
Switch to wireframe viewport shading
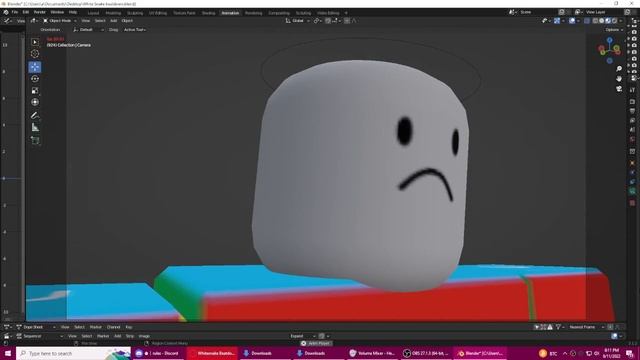tap(596, 21)
